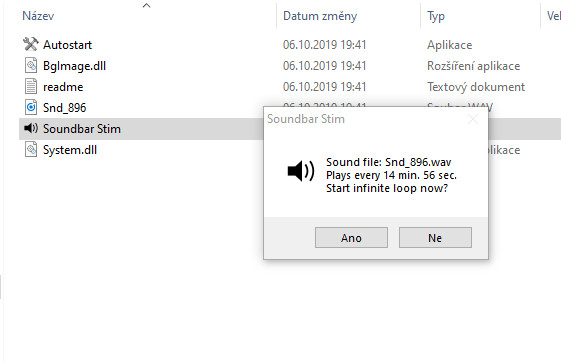The height and width of the screenshot is (363, 561).
Task: Select the Soundbar Stim file name
Action: 82,129
